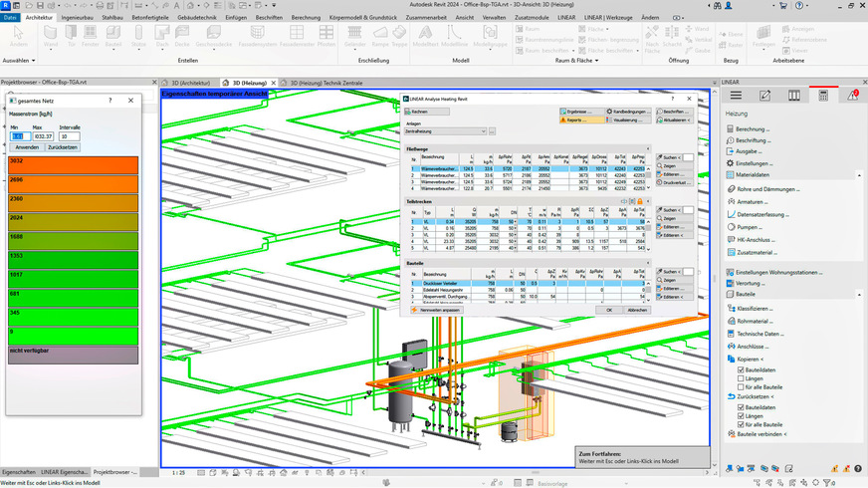This screenshot has height=488, width=868.
Task: Open the Reports button
Action: click(x=581, y=120)
